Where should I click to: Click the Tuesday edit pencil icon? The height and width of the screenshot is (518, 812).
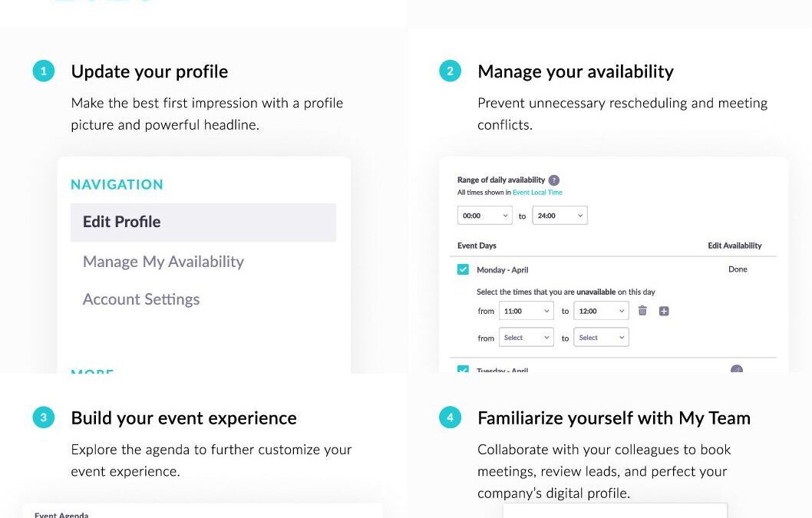736,369
